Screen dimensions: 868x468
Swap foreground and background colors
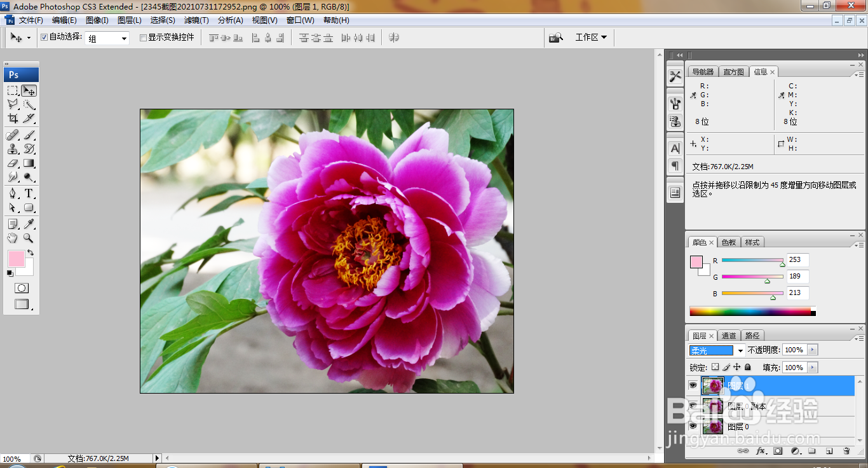click(31, 252)
